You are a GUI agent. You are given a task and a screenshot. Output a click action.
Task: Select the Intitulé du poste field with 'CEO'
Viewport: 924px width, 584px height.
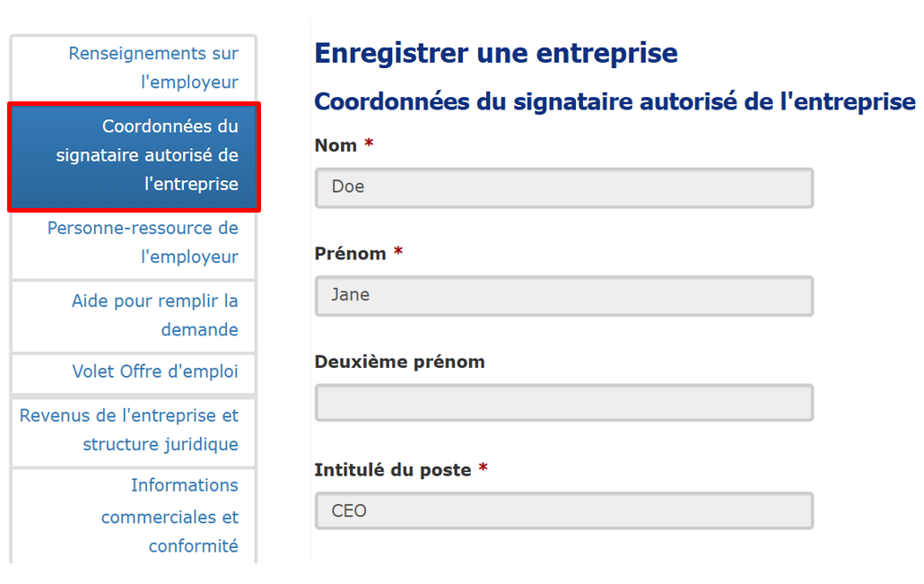pos(563,510)
